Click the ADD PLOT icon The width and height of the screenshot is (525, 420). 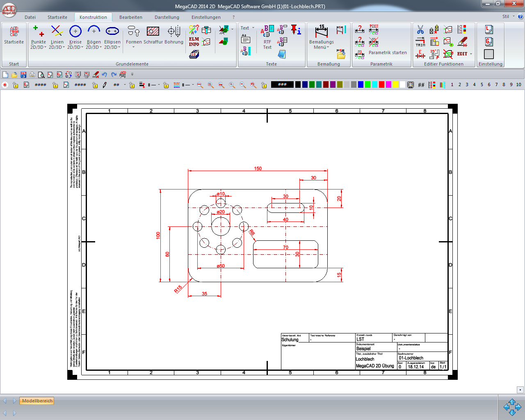[x=123, y=75]
